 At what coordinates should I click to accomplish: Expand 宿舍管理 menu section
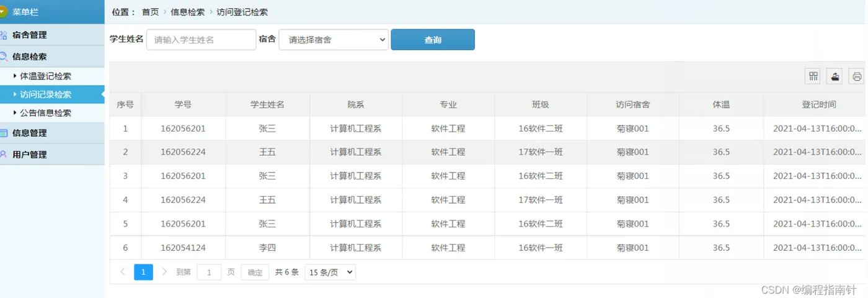point(52,35)
